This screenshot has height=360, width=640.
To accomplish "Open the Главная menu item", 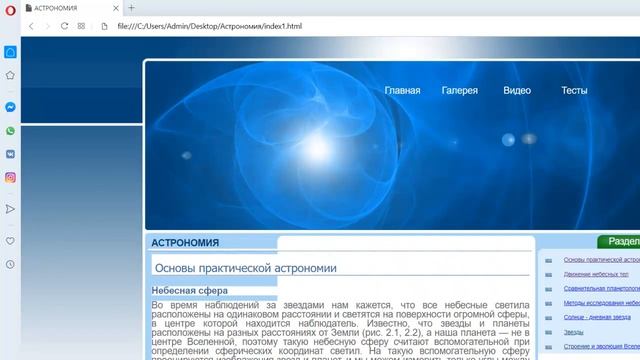I will 402,91.
